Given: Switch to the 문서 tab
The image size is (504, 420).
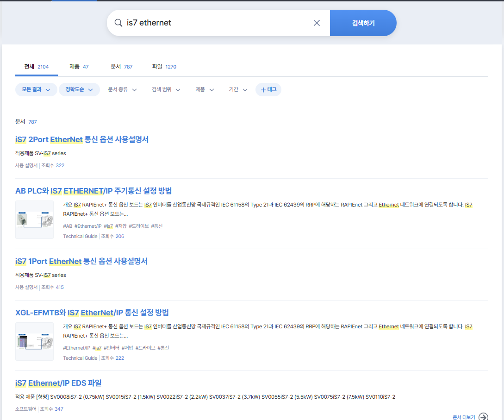Looking at the screenshot, I should pyautogui.click(x=121, y=66).
